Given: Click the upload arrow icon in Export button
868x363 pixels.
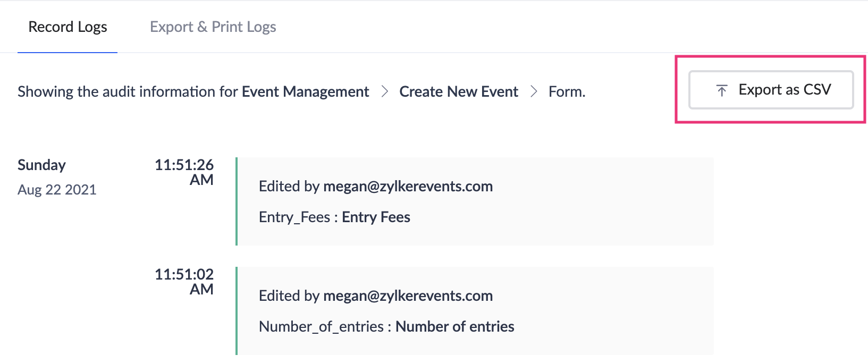Looking at the screenshot, I should tap(721, 90).
